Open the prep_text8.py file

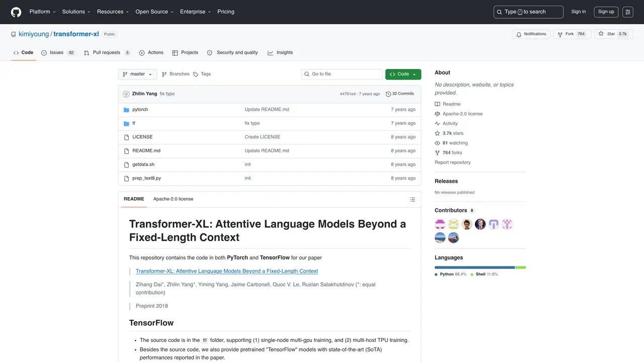tap(146, 178)
